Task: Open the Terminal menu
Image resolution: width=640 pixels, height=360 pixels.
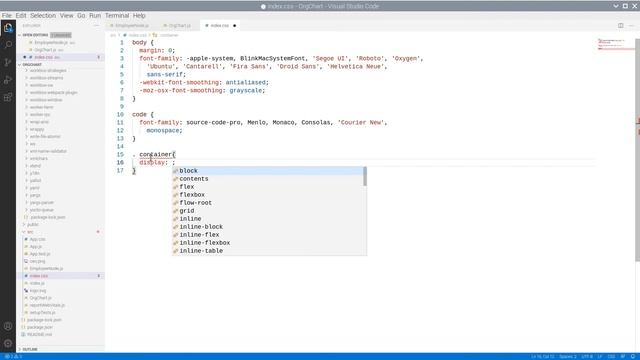Action: [117, 16]
